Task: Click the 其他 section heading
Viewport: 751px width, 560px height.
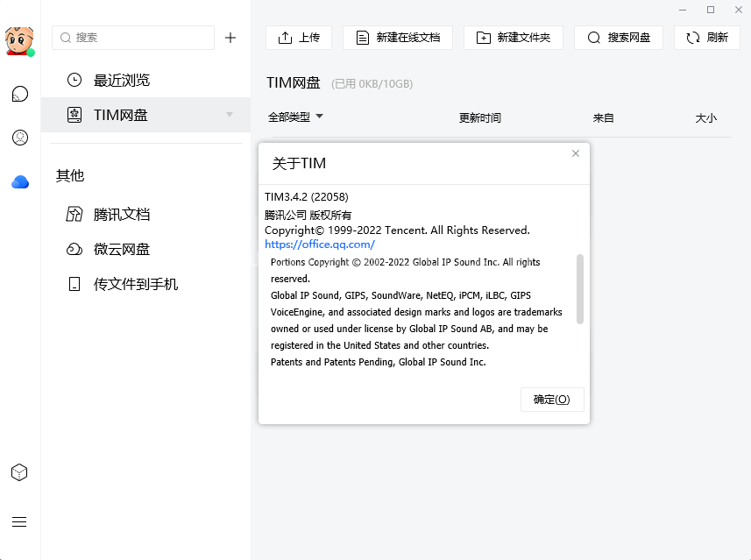Action: (70, 176)
